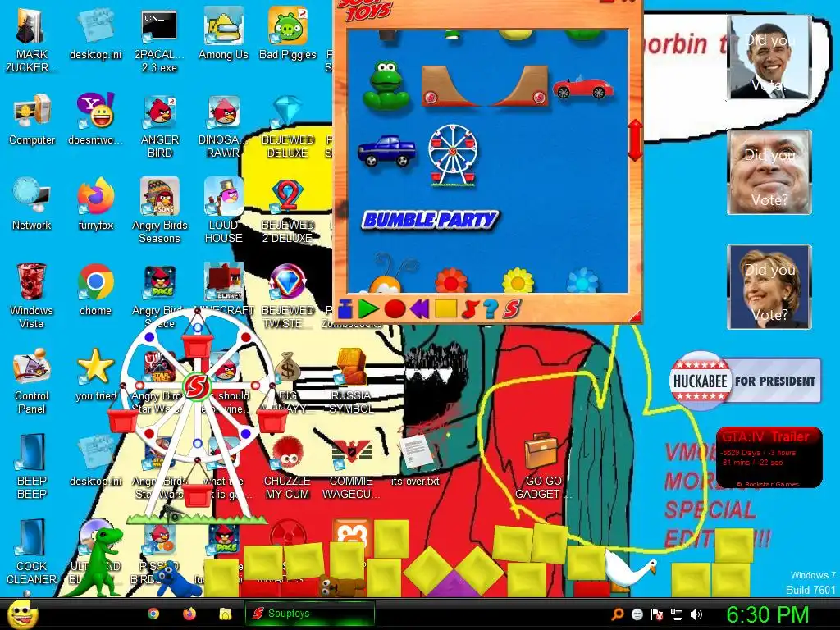Select the BEJEWED TWISTE desktop icon
This screenshot has width=840, height=630.
(x=288, y=295)
